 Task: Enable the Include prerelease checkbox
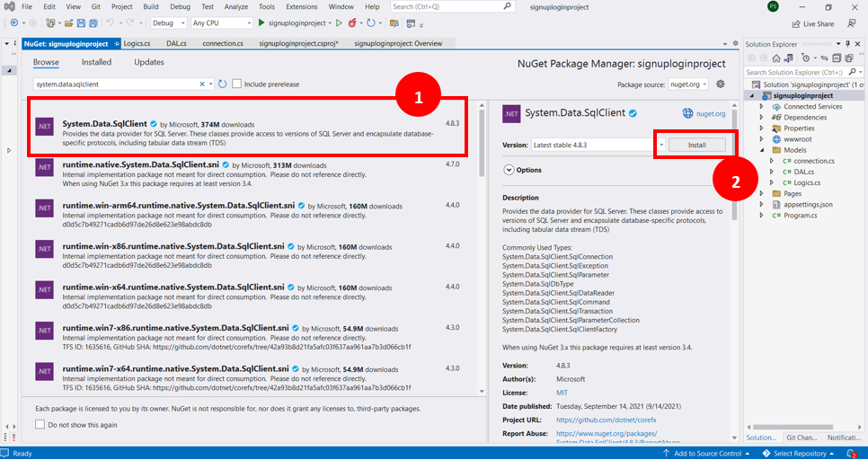tap(237, 84)
